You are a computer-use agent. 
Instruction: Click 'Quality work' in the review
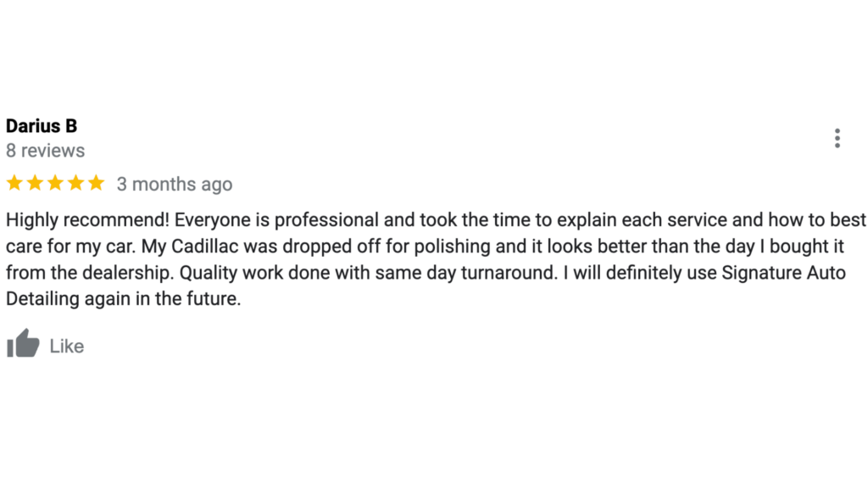point(231,273)
